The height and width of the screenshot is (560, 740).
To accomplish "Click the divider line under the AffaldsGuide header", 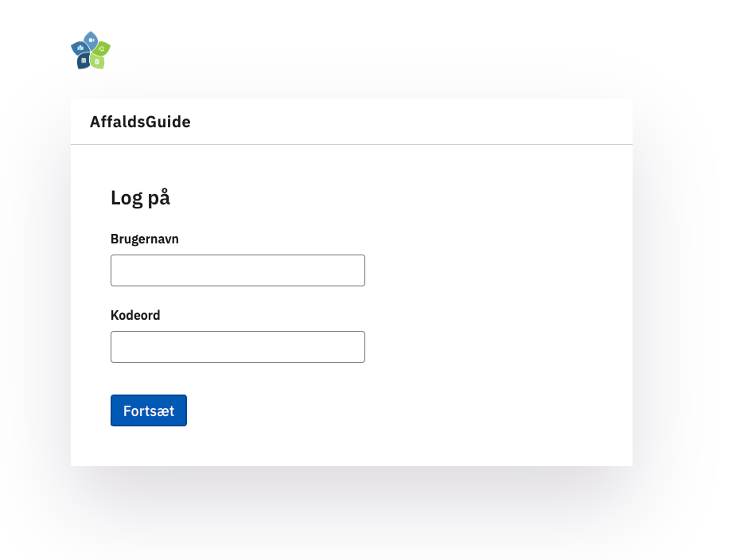I will click(x=352, y=144).
